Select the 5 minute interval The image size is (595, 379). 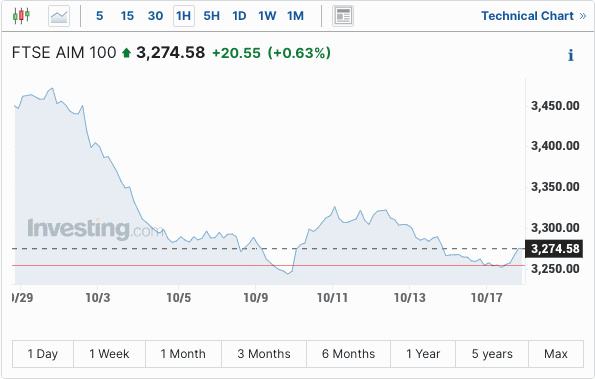99,16
